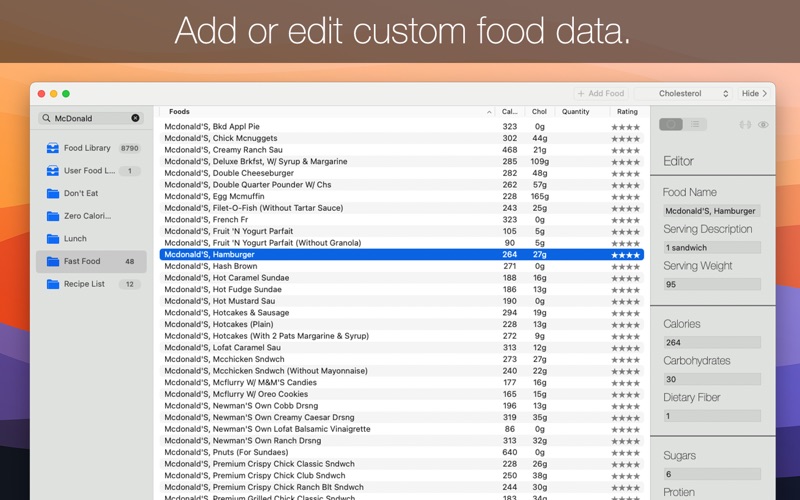Image resolution: width=800 pixels, height=500 pixels.
Task: Set the star rating for Bkd Appl Pie
Action: click(626, 127)
